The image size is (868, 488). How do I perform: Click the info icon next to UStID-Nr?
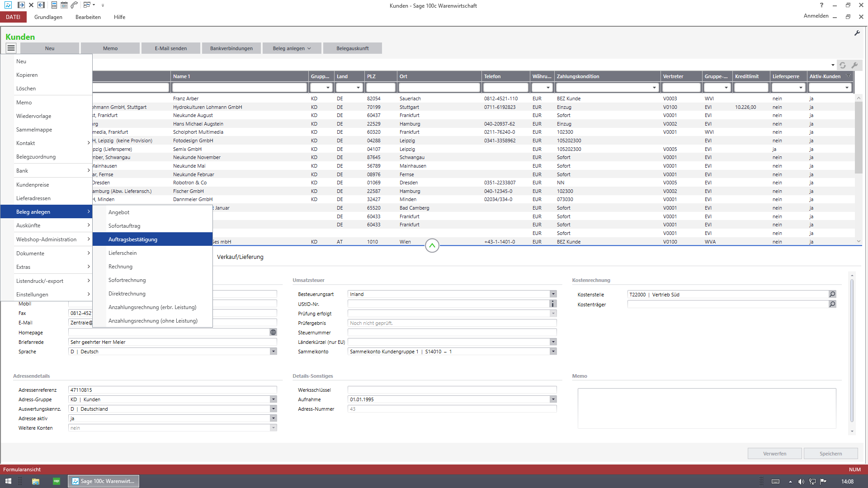(552, 304)
